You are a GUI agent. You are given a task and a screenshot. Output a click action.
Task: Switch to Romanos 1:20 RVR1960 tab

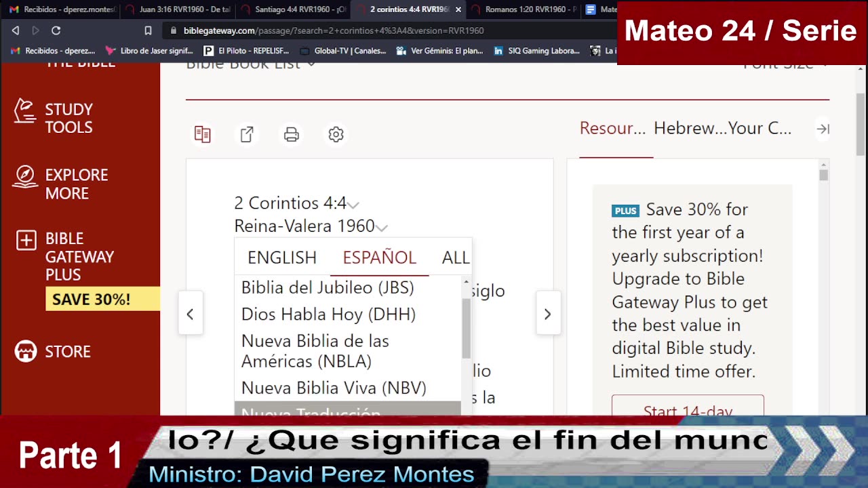[525, 9]
